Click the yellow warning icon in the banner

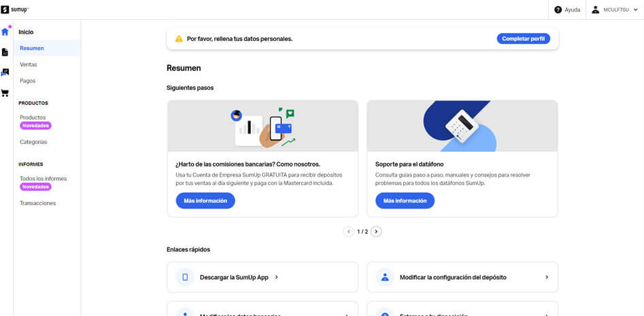tap(179, 39)
